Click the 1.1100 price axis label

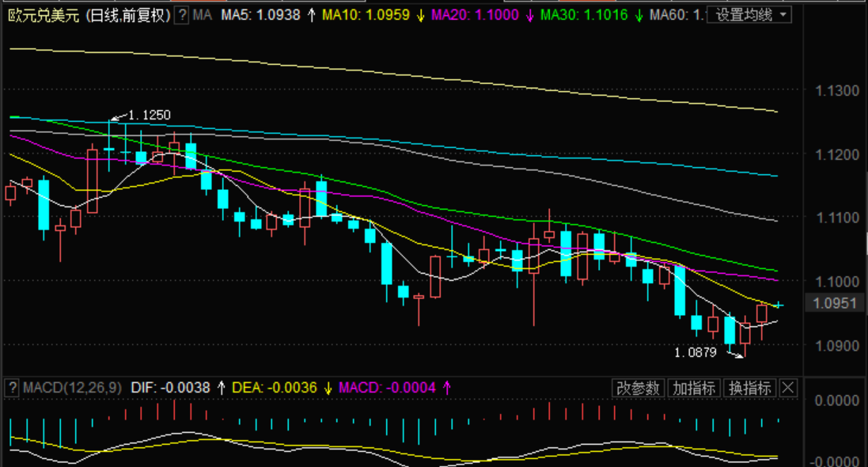837,218
